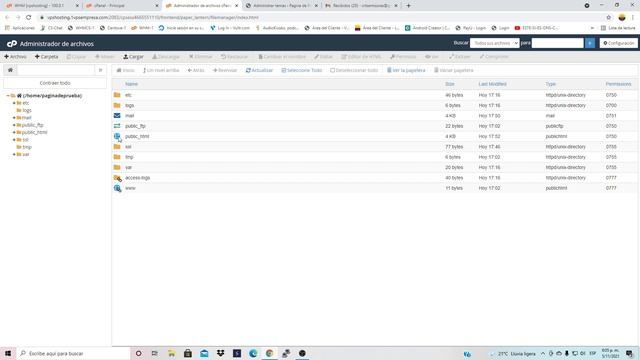Click Restaurar in the toolbar
Image resolution: width=640 pixels, height=360 pixels.
click(234, 57)
